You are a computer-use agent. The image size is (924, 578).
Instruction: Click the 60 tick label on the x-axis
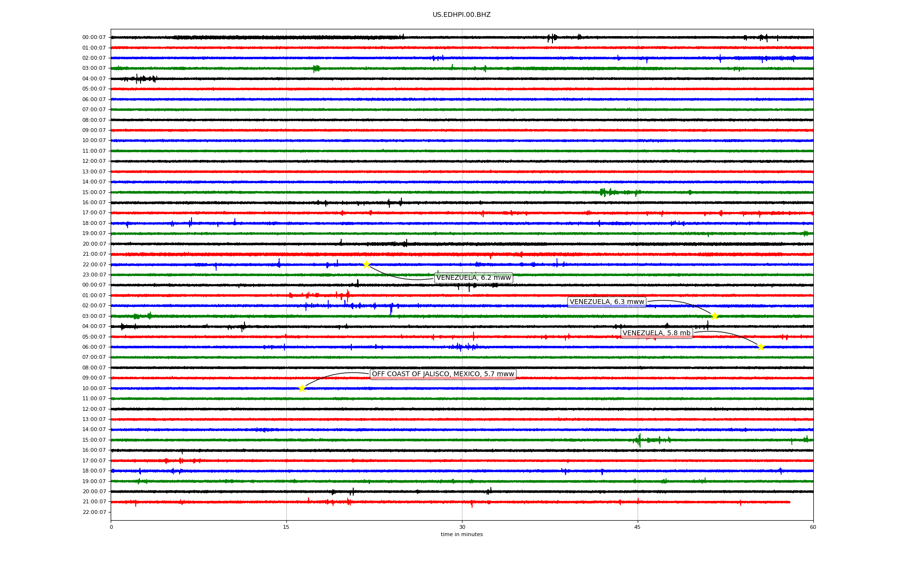(x=813, y=527)
